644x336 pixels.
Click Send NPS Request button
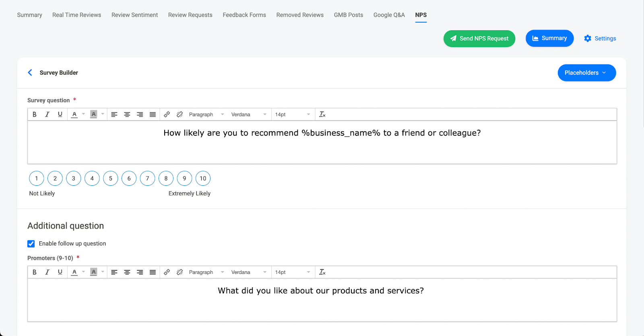coord(479,39)
